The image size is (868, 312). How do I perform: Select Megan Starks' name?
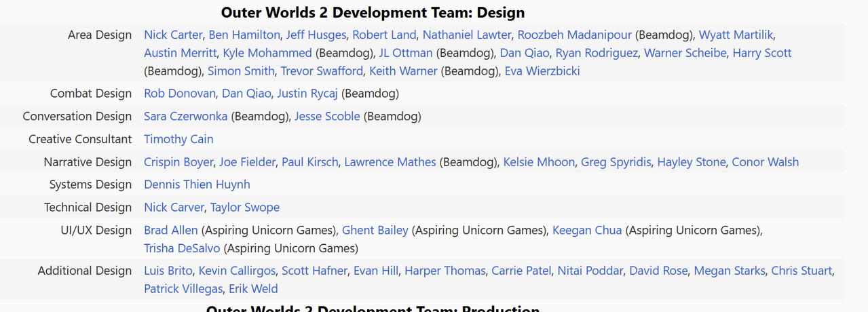(730, 271)
